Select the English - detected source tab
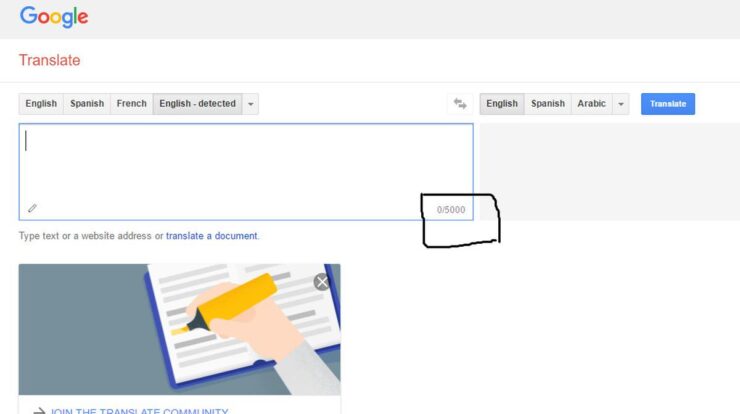Screen dimensions: 740x414 click(x=197, y=104)
